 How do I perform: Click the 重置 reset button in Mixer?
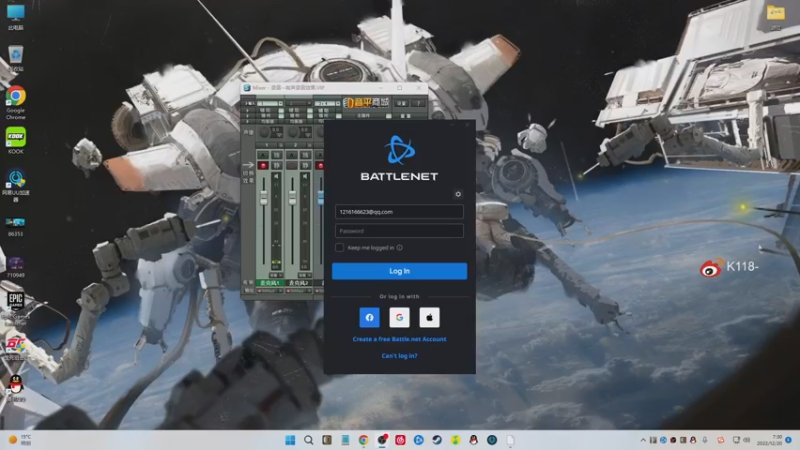coord(406,116)
